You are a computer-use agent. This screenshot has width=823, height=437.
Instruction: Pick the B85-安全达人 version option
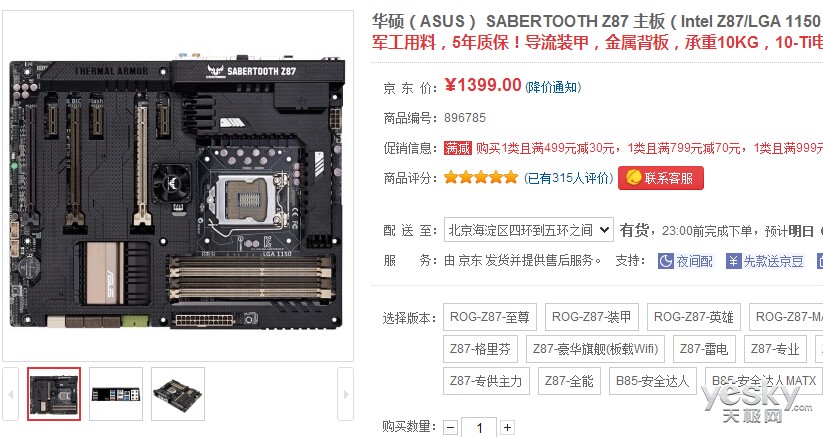point(652,381)
